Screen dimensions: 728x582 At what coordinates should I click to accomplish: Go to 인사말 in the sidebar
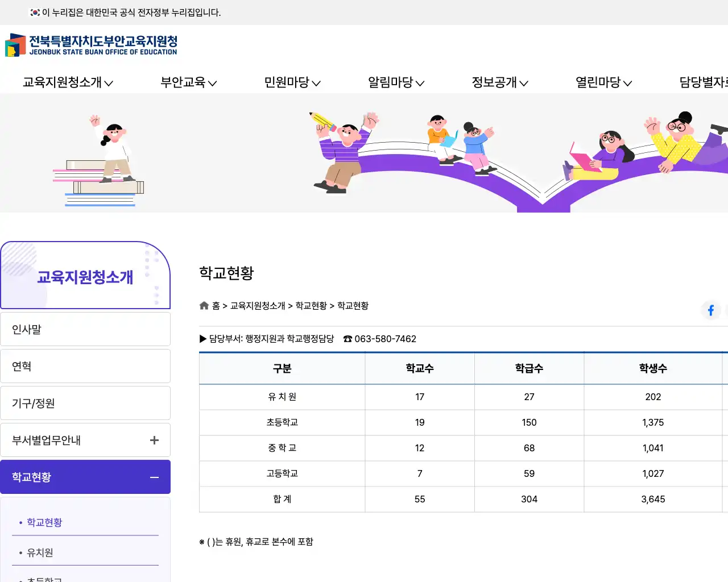[x=85, y=329]
